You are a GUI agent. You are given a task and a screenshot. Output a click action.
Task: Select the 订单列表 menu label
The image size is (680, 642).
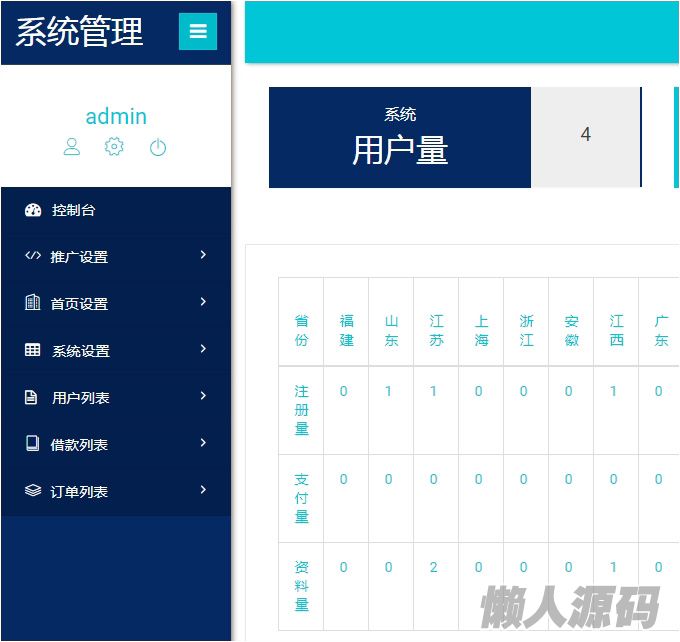[x=79, y=491]
